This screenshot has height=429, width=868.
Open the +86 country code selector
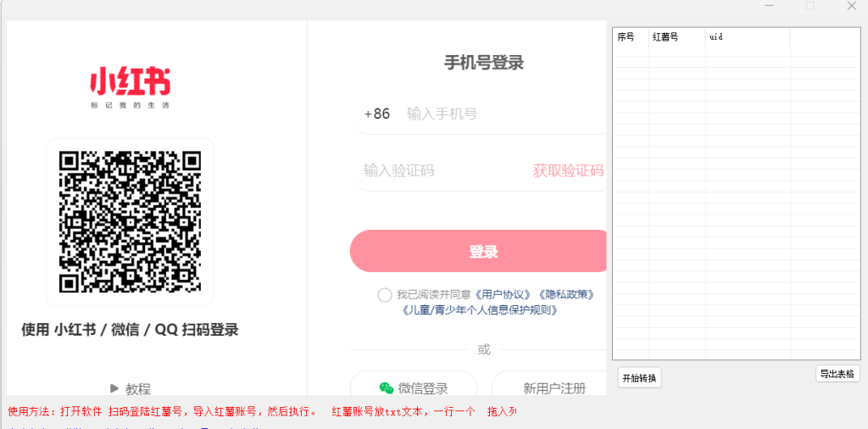[376, 114]
